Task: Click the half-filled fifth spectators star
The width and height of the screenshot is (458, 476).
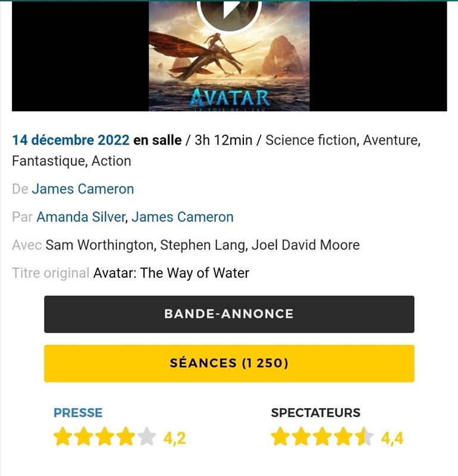Action: point(364,438)
